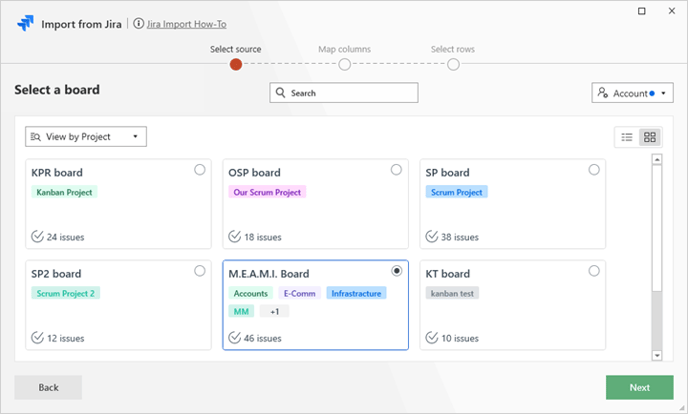
Task: Open the Jira Import How-To link
Action: click(186, 24)
